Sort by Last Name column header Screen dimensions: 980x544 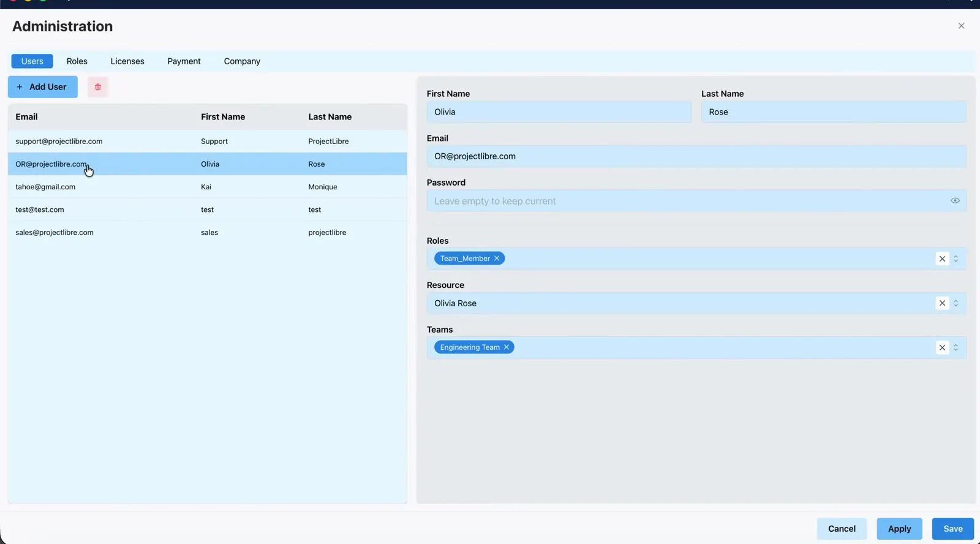click(330, 117)
